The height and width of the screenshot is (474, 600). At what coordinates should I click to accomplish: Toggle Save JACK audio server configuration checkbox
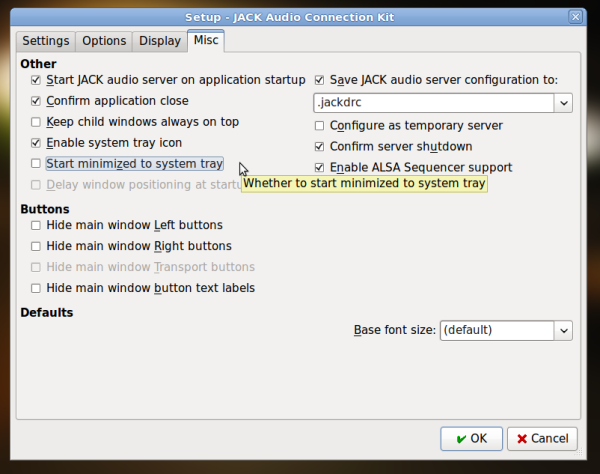tap(319, 80)
